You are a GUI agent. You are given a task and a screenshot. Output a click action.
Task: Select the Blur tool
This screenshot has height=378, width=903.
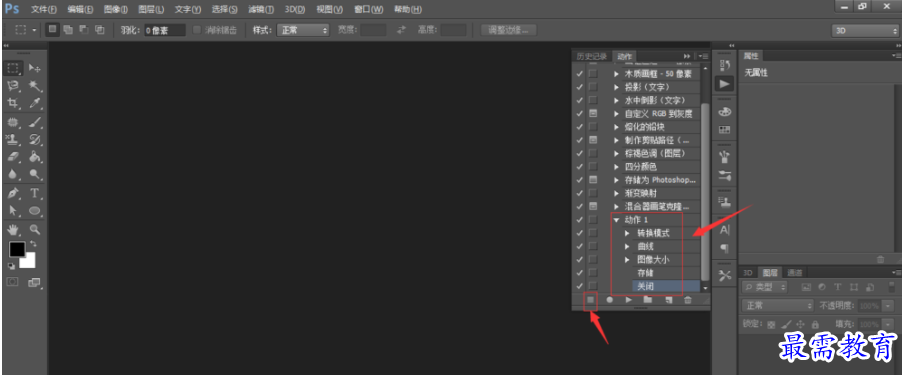[14, 173]
